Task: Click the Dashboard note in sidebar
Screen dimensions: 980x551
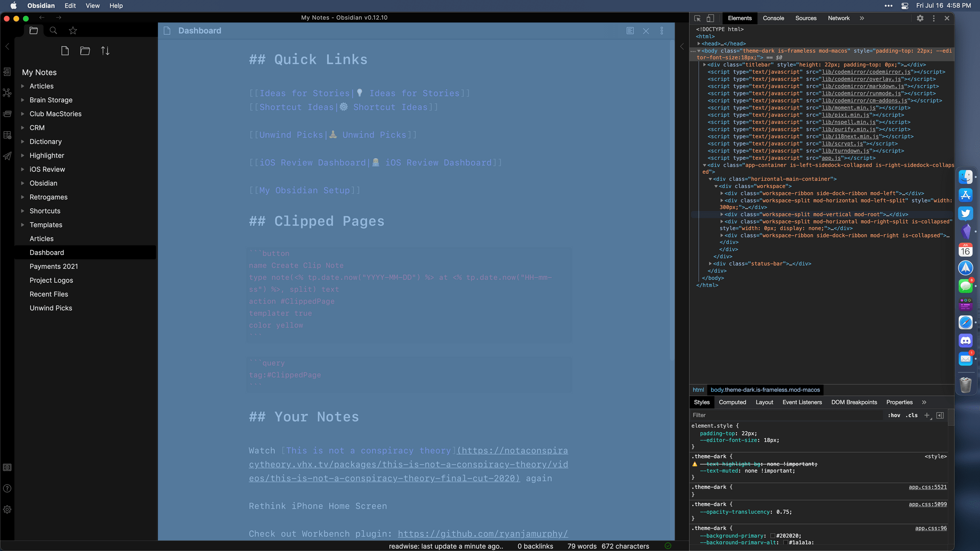Action: 46,252
